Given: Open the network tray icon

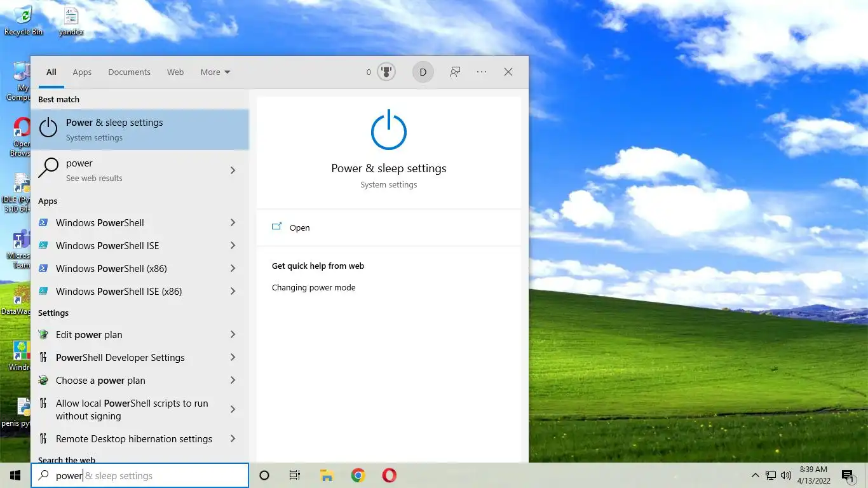Looking at the screenshot, I should coord(771,475).
